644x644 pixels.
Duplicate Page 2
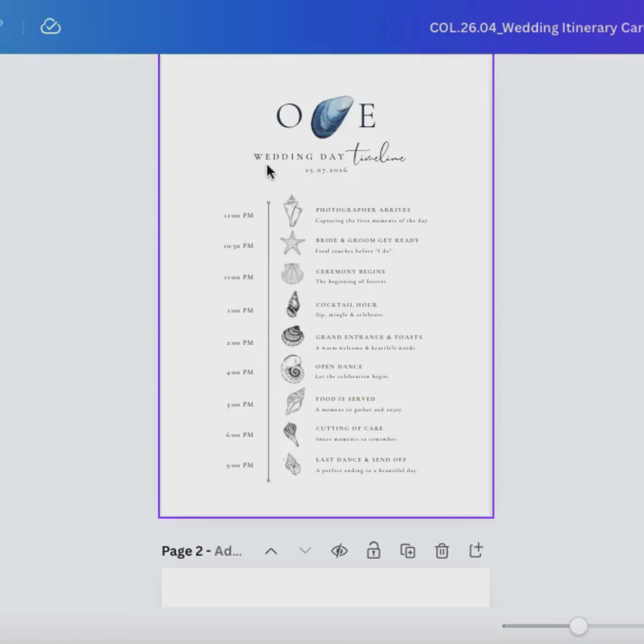click(408, 551)
